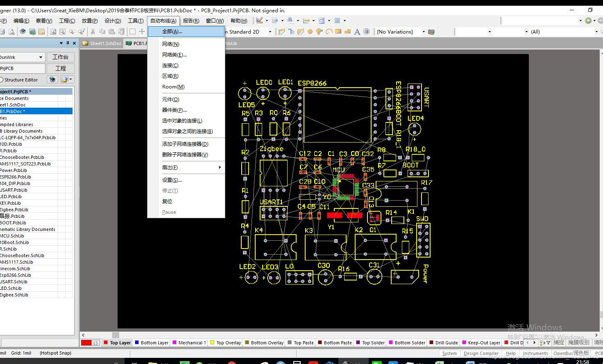Open the grid icon in top toolbar
The image size is (603, 364).
(338, 20)
